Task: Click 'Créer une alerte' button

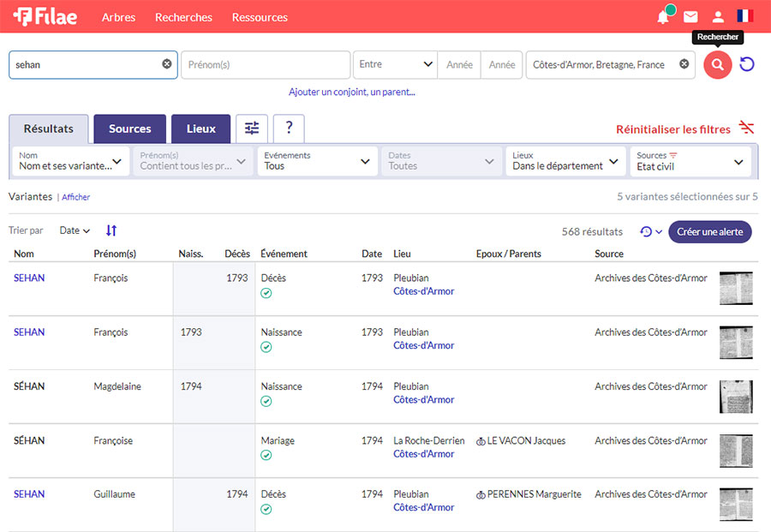Action: click(x=709, y=232)
